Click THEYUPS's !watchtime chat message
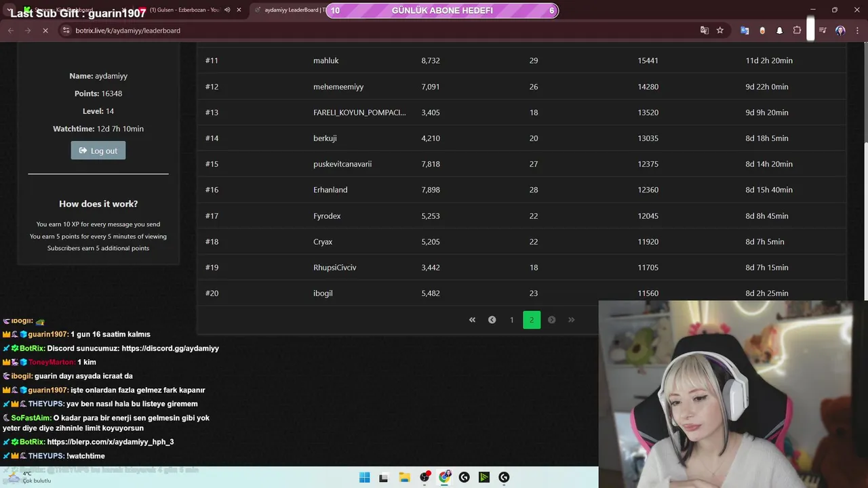868x488 pixels. coord(54,456)
